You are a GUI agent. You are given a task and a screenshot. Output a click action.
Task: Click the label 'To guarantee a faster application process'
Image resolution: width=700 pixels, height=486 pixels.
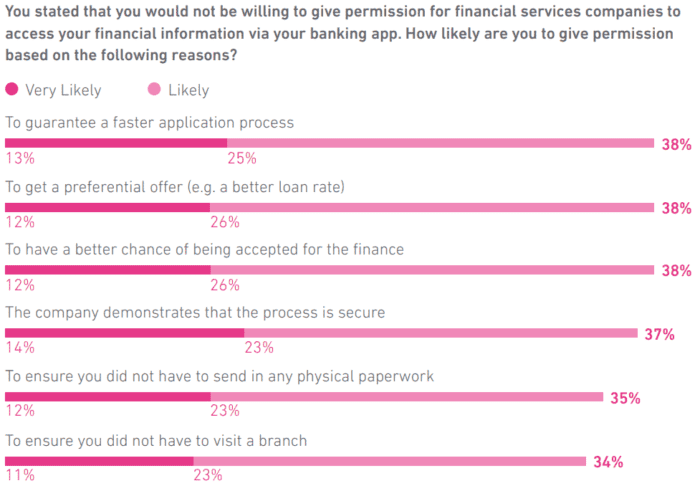coord(150,123)
